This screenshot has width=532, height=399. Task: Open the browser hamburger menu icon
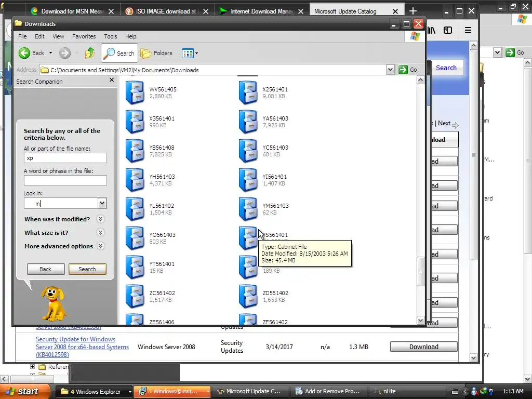(x=468, y=30)
